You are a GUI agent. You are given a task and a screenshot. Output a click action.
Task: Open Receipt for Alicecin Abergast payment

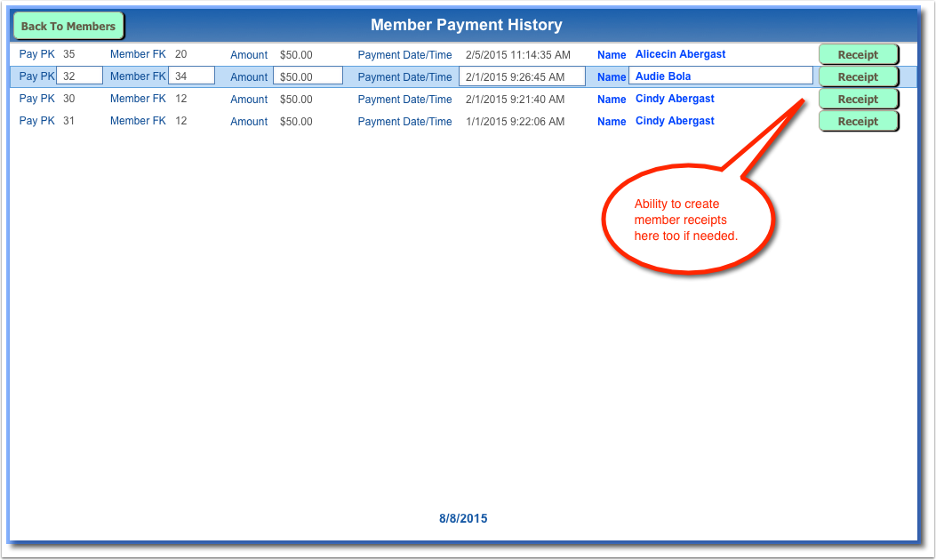click(x=859, y=54)
